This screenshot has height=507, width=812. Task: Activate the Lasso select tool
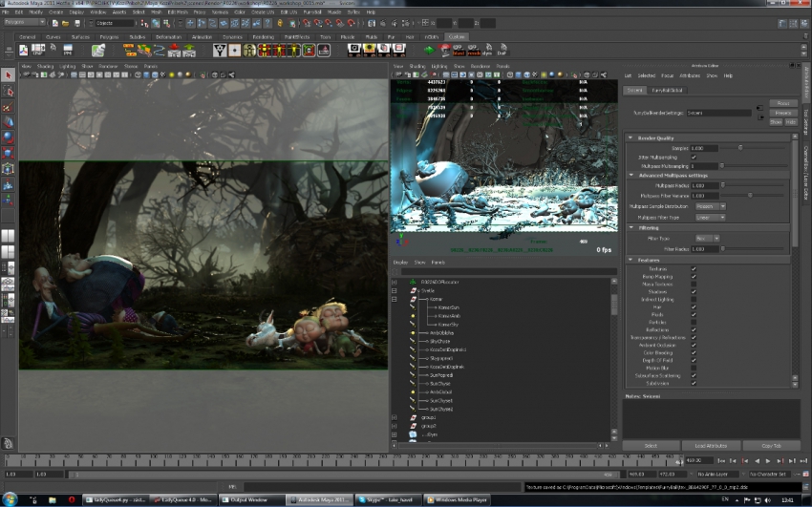(8, 91)
